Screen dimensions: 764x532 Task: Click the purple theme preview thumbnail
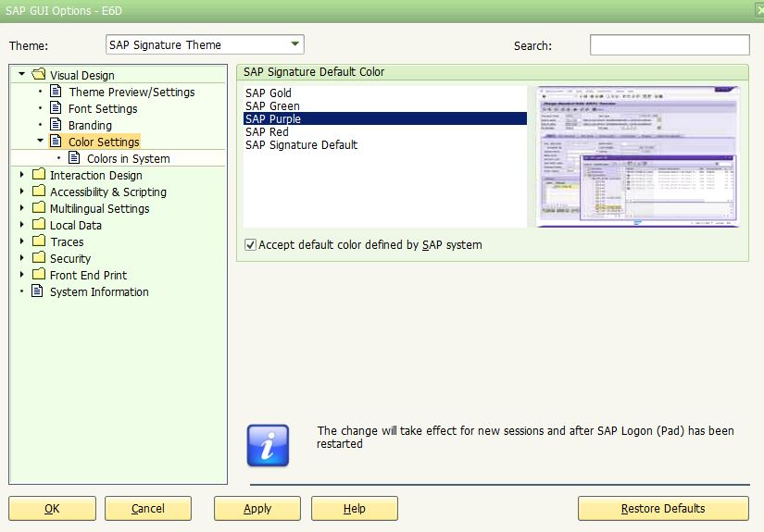pyautogui.click(x=637, y=156)
